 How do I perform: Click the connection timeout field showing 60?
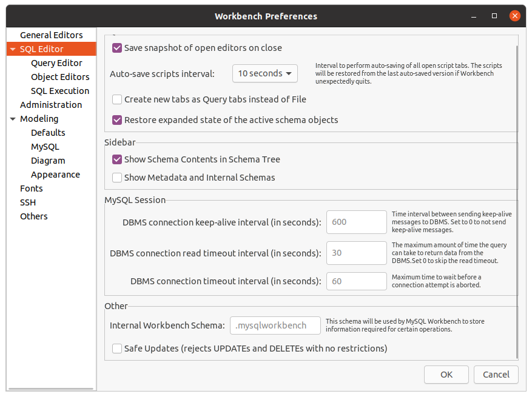[x=356, y=281]
